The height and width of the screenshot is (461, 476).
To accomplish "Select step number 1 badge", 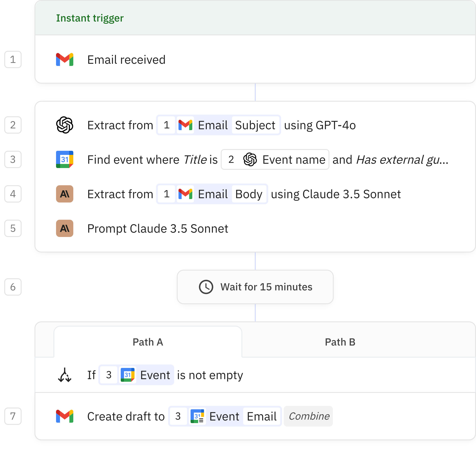I will tap(13, 59).
